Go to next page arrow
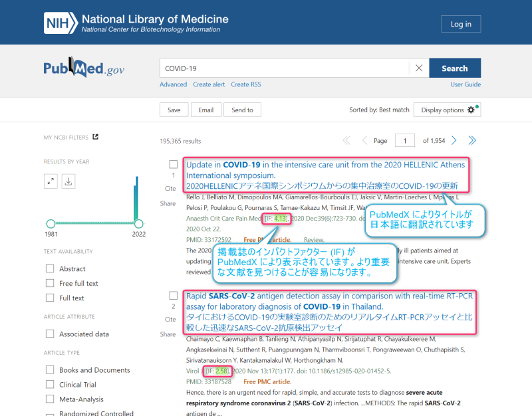 click(x=454, y=140)
